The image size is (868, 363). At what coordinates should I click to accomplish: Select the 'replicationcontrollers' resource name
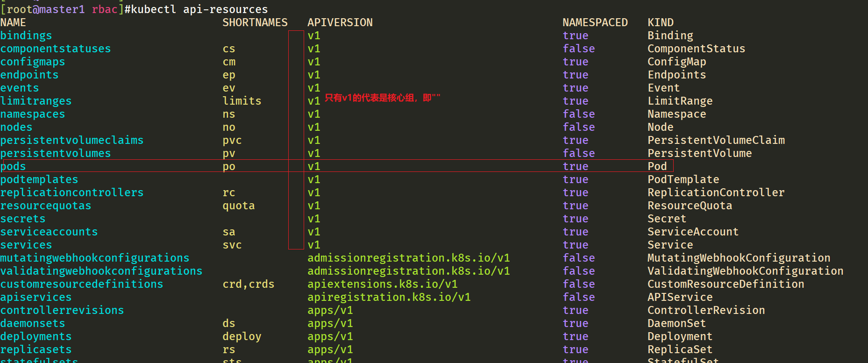click(x=72, y=192)
